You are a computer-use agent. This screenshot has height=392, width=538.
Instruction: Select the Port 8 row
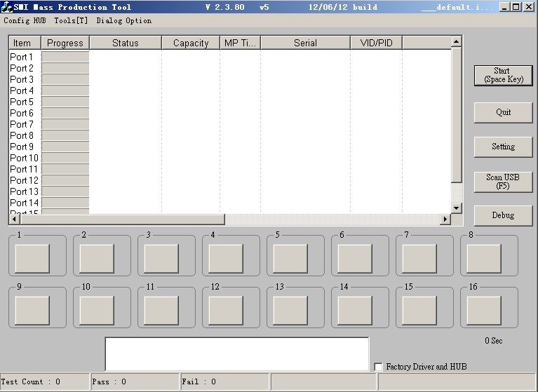coord(230,135)
